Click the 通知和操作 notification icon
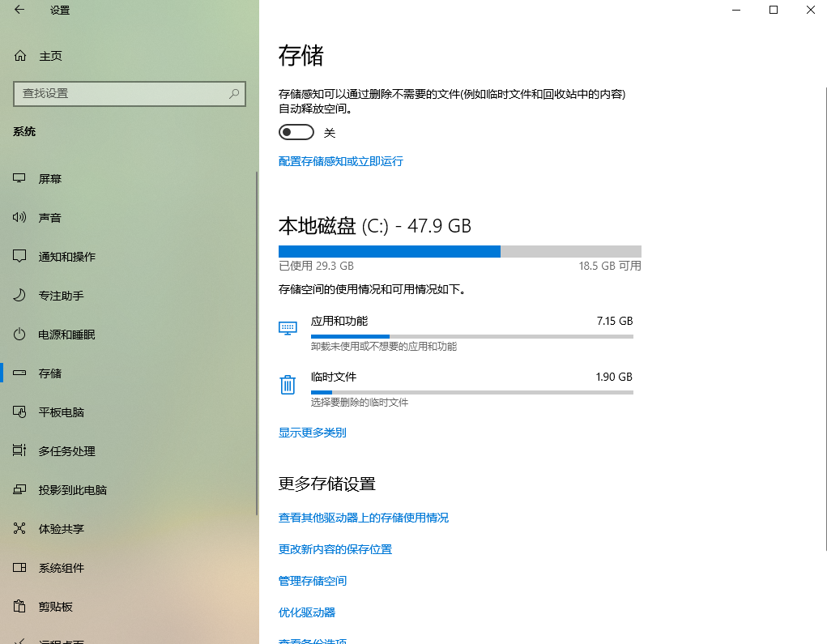 [x=19, y=256]
